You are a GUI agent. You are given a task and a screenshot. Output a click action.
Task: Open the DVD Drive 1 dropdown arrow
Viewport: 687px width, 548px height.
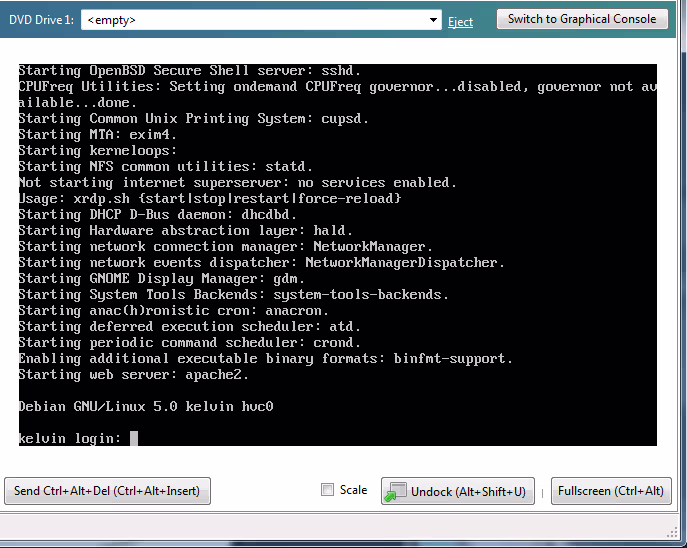click(433, 20)
